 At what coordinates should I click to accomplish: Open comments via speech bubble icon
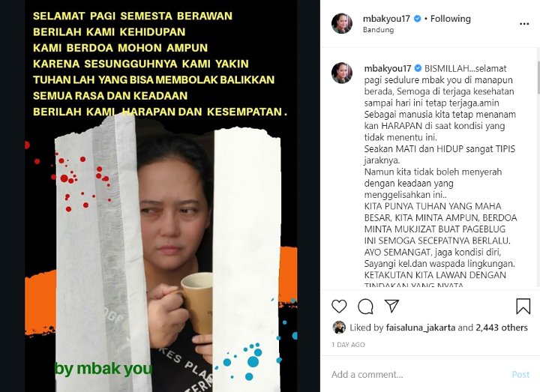tap(365, 306)
